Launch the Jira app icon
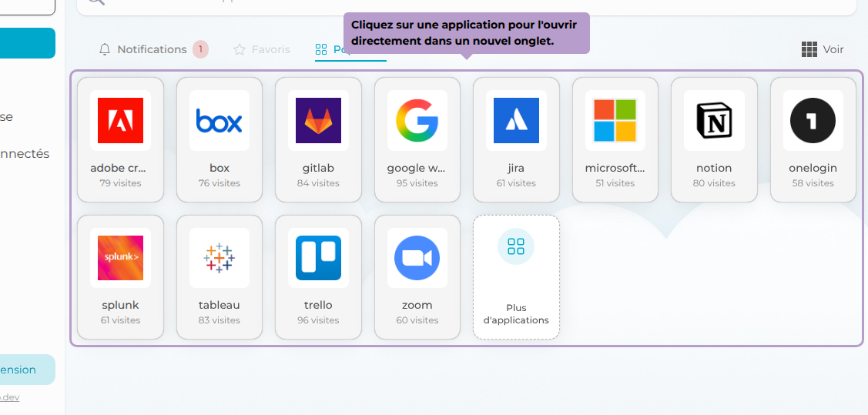This screenshot has height=415, width=868. click(516, 121)
